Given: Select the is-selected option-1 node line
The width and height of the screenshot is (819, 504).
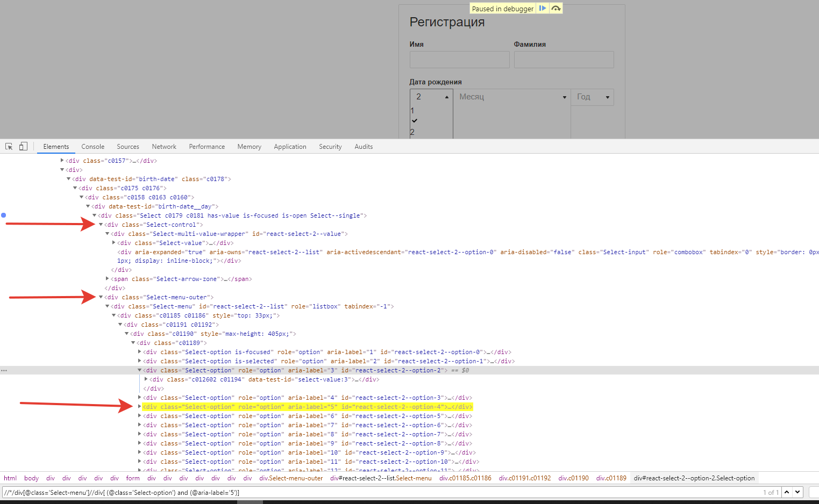Looking at the screenshot, I should pyautogui.click(x=329, y=361).
